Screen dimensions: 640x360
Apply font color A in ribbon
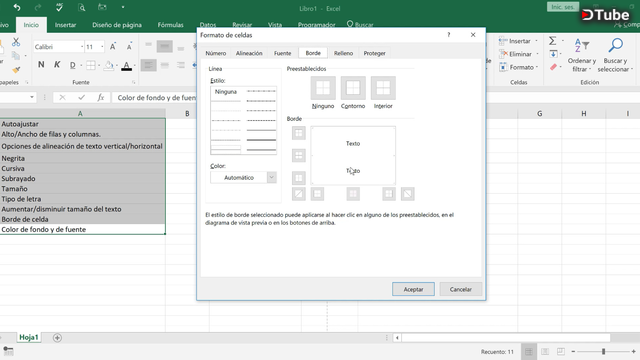pyautogui.click(x=127, y=65)
